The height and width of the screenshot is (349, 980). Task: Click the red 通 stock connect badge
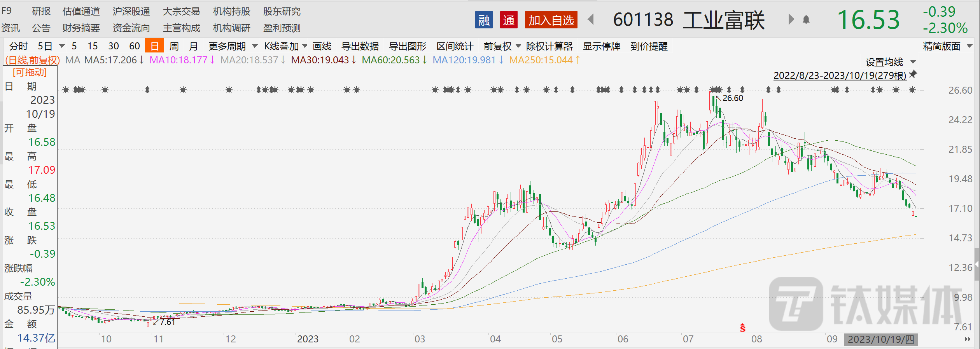coord(509,20)
